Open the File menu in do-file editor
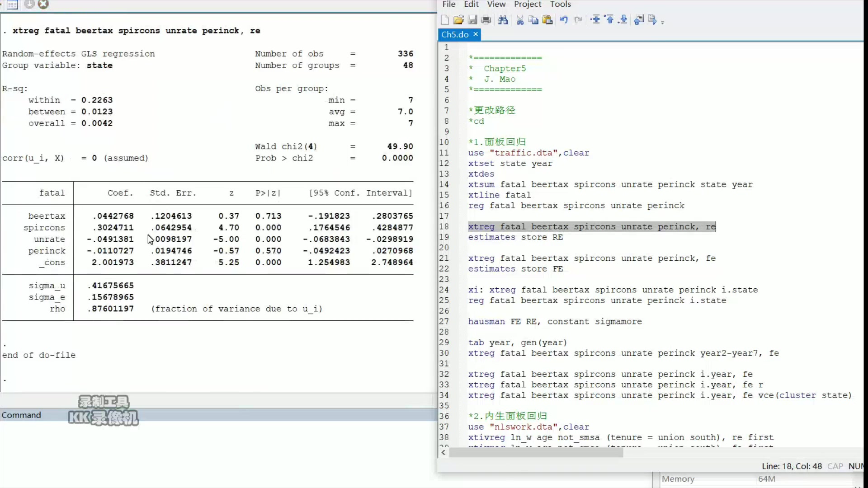The width and height of the screenshot is (868, 488). 449,4
